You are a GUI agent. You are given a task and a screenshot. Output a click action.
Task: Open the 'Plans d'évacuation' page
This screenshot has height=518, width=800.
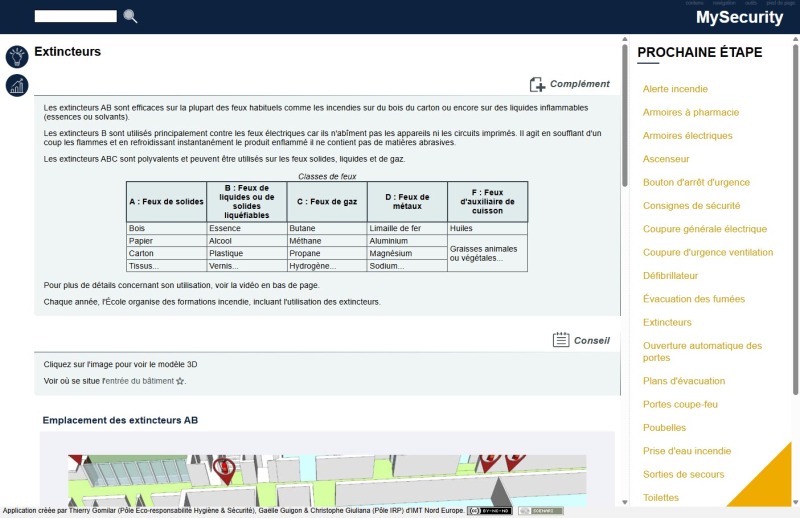(x=684, y=381)
